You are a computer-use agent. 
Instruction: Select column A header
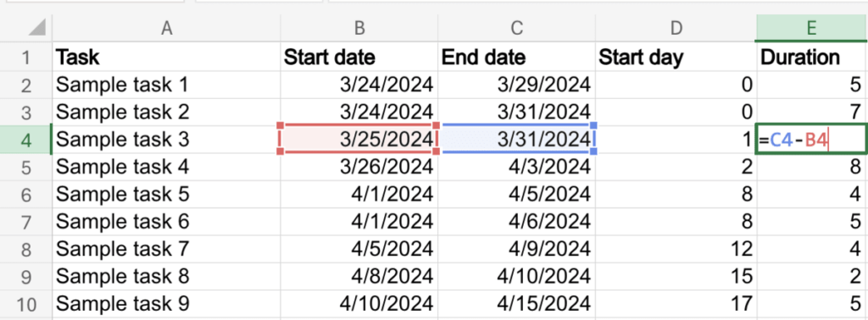[x=167, y=28]
